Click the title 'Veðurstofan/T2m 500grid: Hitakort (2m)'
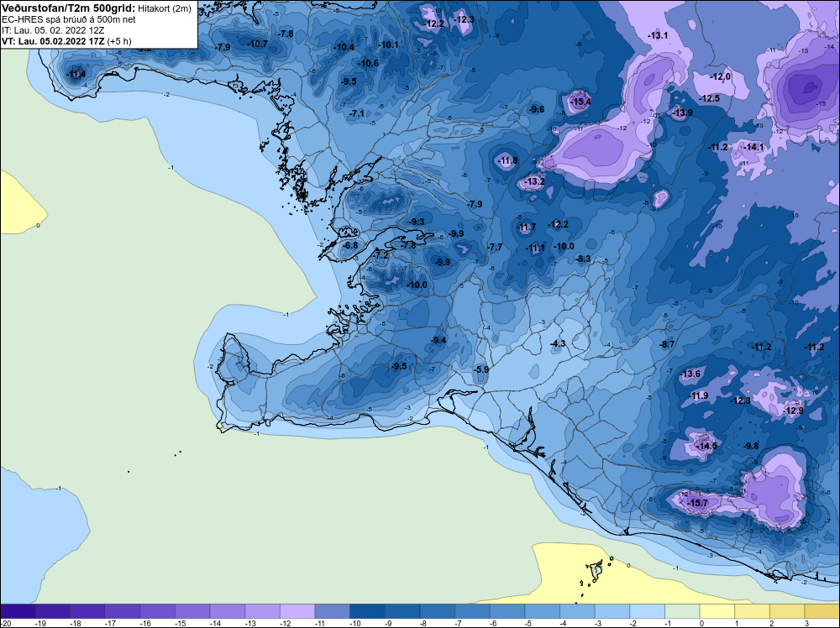 (97, 8)
